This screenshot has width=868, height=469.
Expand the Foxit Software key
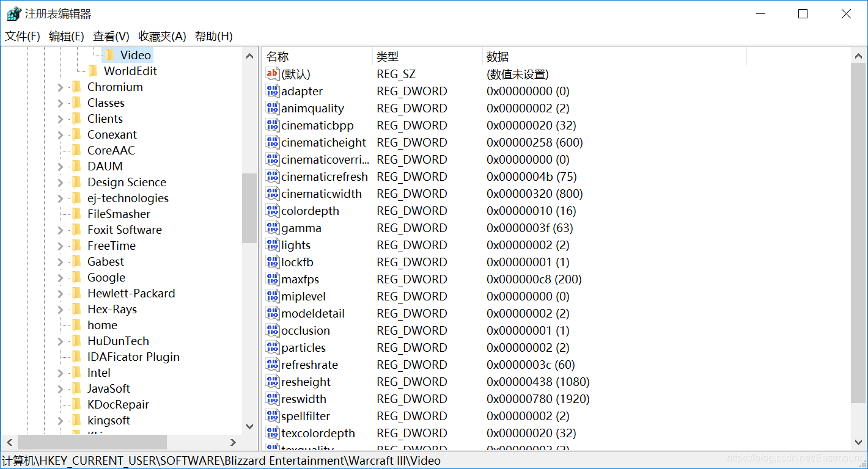(61, 230)
